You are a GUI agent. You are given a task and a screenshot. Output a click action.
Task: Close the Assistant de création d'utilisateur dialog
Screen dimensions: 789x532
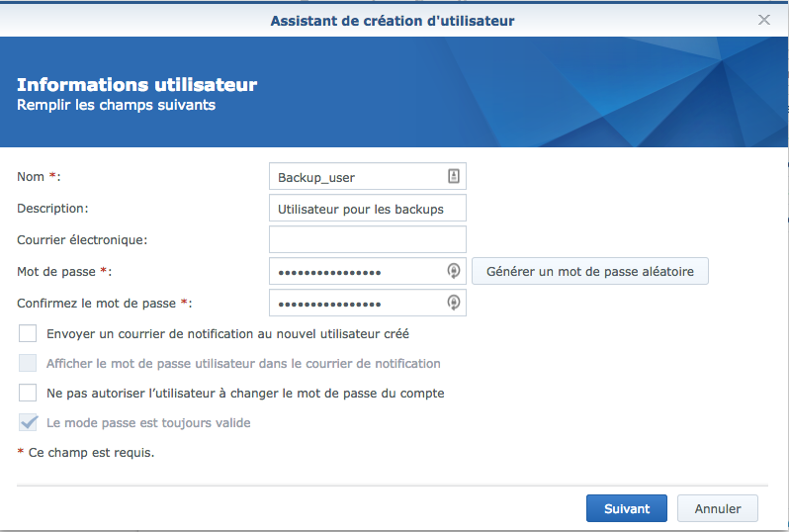click(764, 20)
